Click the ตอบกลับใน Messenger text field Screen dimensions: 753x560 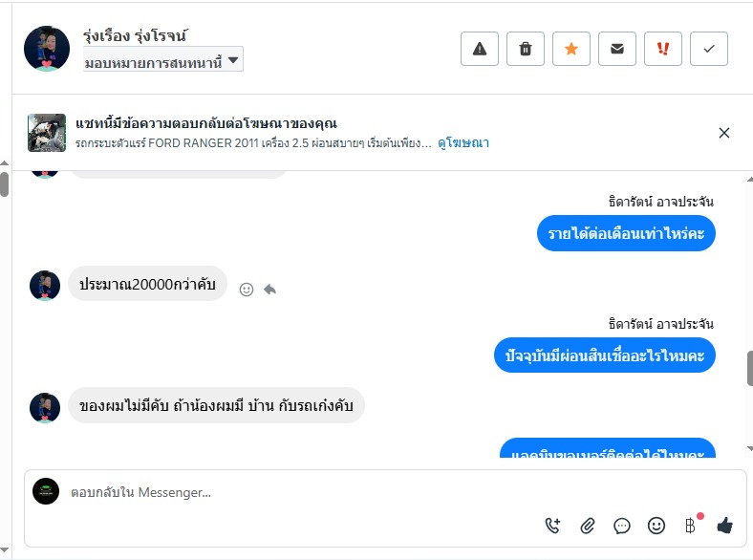click(x=287, y=492)
